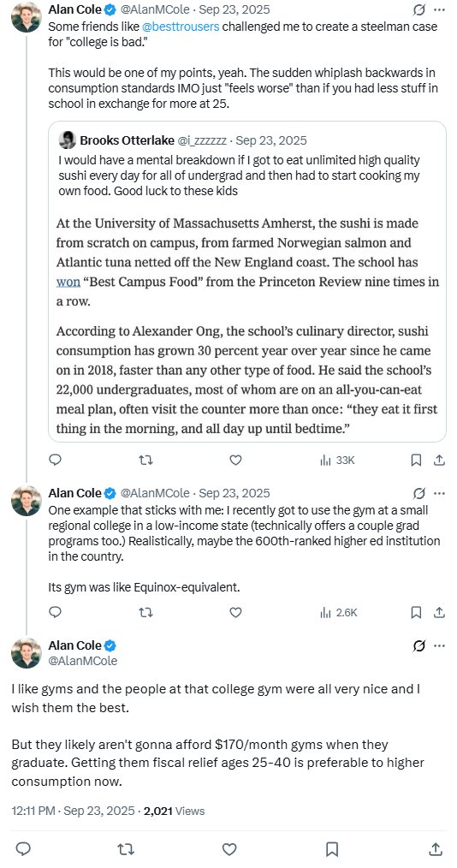457x868 pixels.
Task: Open the 'won' hyperlink in quoted article
Action: 68,282
